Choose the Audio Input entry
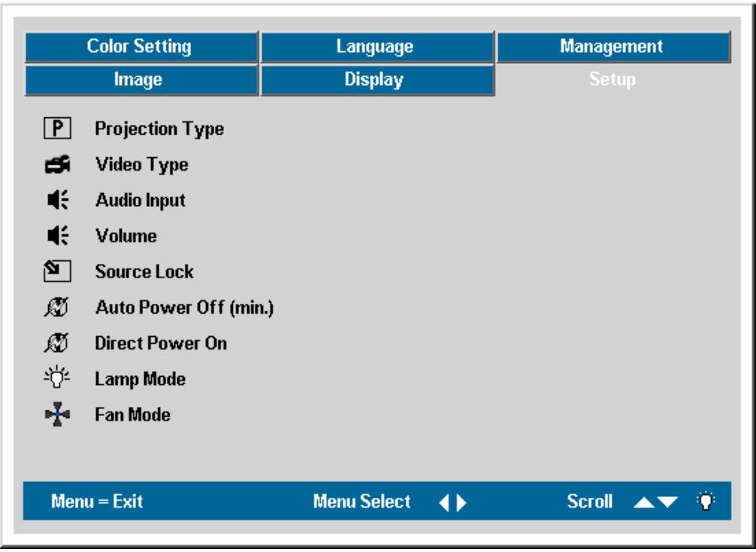Image resolution: width=756 pixels, height=552 pixels. pyautogui.click(x=141, y=200)
